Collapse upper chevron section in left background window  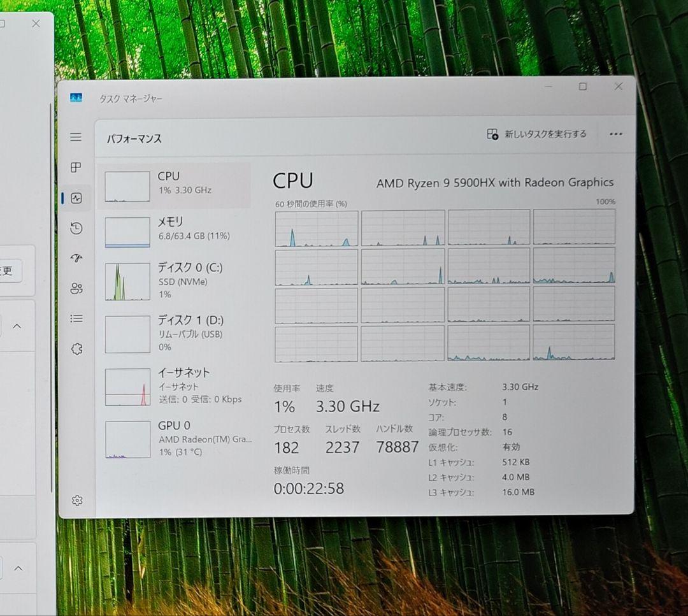(x=17, y=326)
